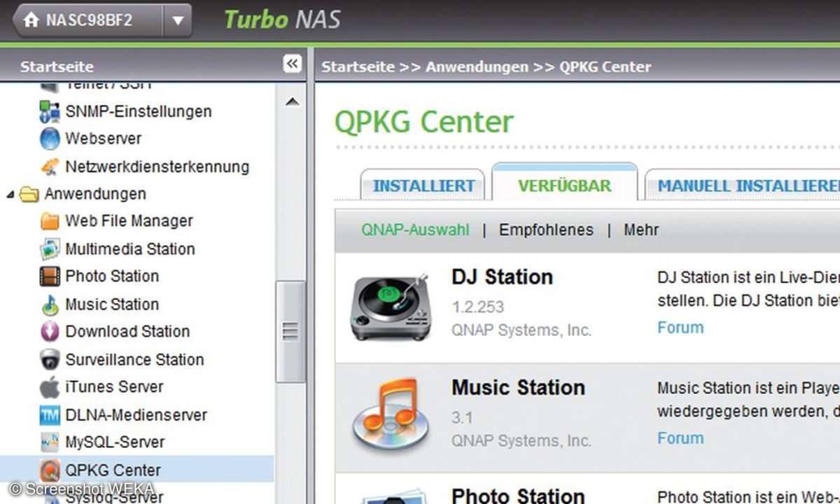840x504 pixels.
Task: Open Web File Manager
Action: click(x=129, y=221)
